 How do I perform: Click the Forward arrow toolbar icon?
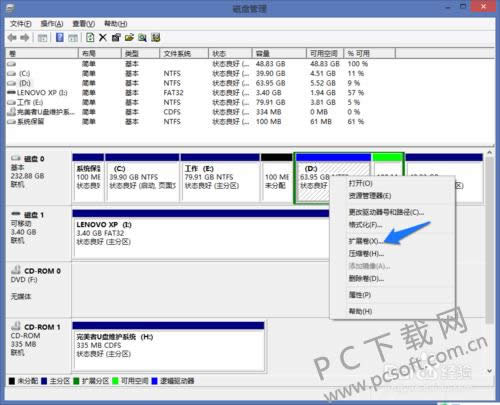[25, 38]
